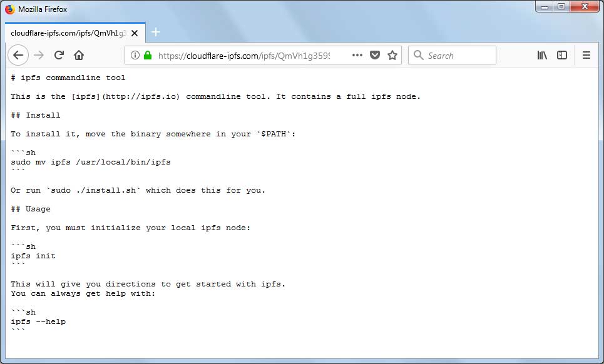Click 'You can always get help with:' line
Image resolution: width=604 pixels, height=364 pixels.
click(83, 293)
